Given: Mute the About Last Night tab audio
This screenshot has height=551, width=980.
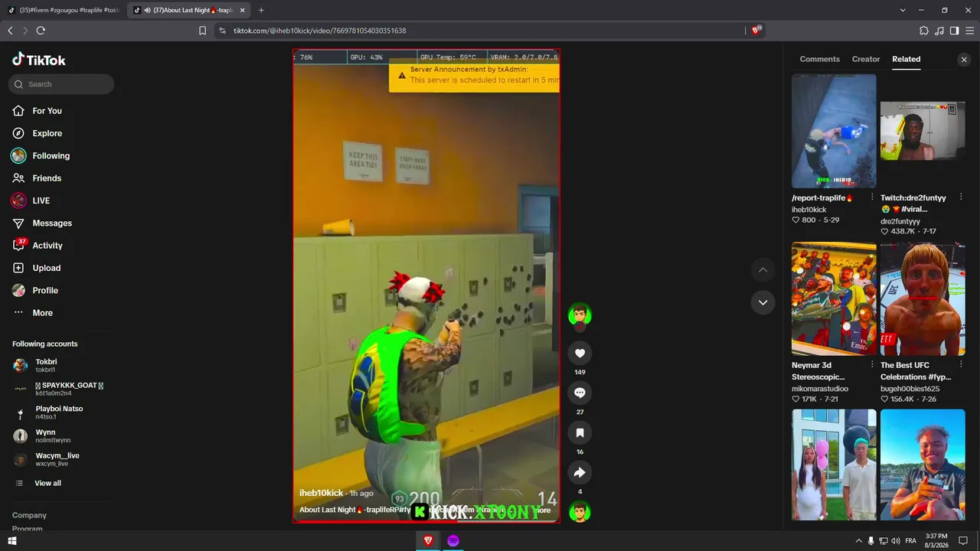Looking at the screenshot, I should [x=147, y=10].
